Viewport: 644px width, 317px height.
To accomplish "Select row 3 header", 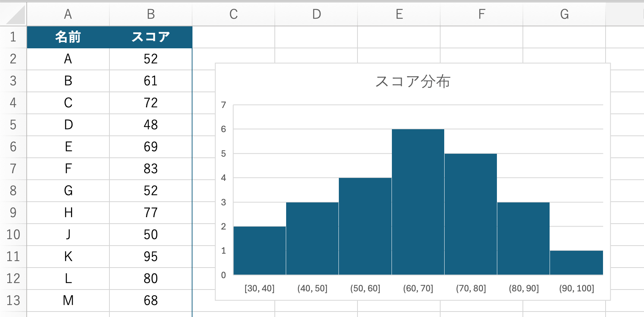I will pyautogui.click(x=13, y=81).
